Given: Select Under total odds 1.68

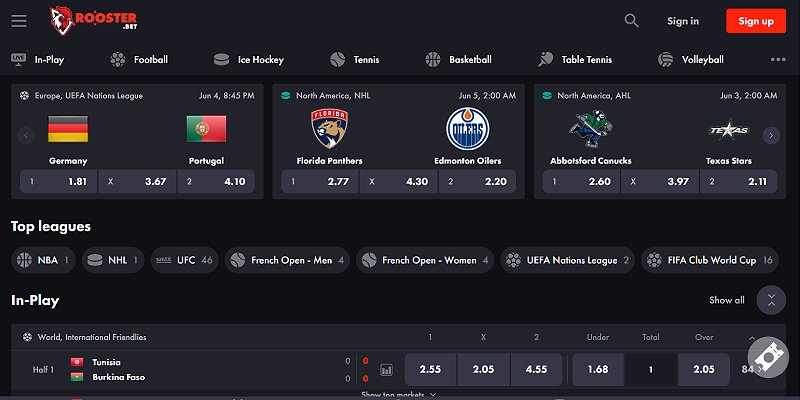Looking at the screenshot, I should click(597, 370).
